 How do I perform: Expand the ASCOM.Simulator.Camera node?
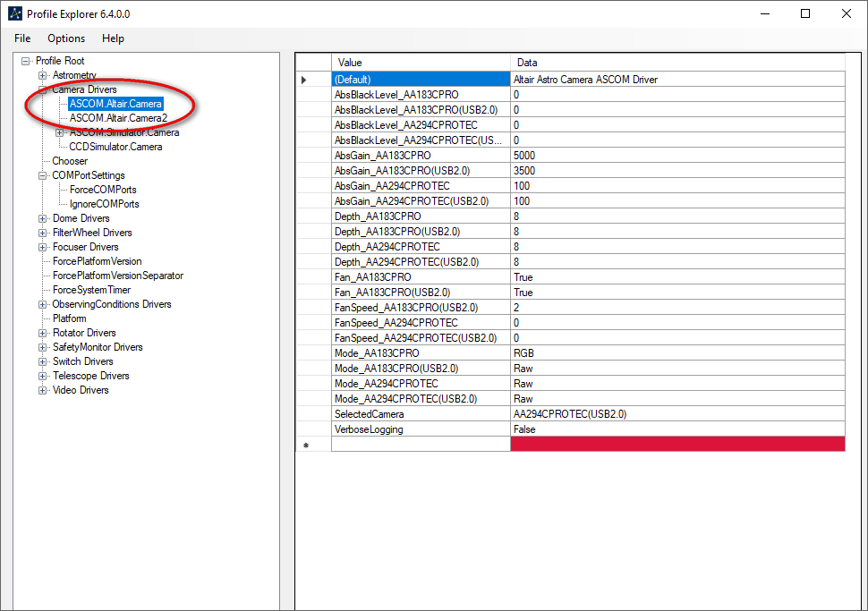click(x=60, y=132)
